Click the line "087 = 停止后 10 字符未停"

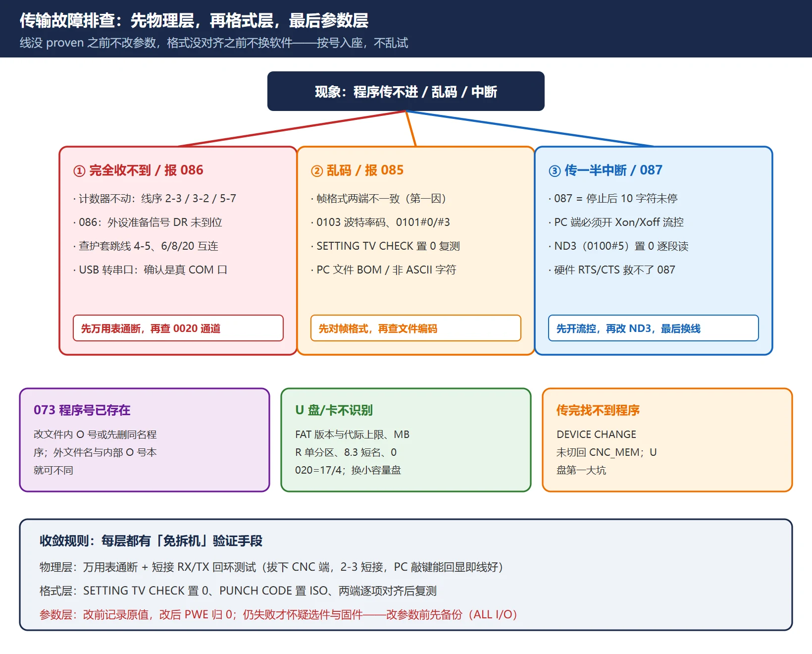[613, 199]
